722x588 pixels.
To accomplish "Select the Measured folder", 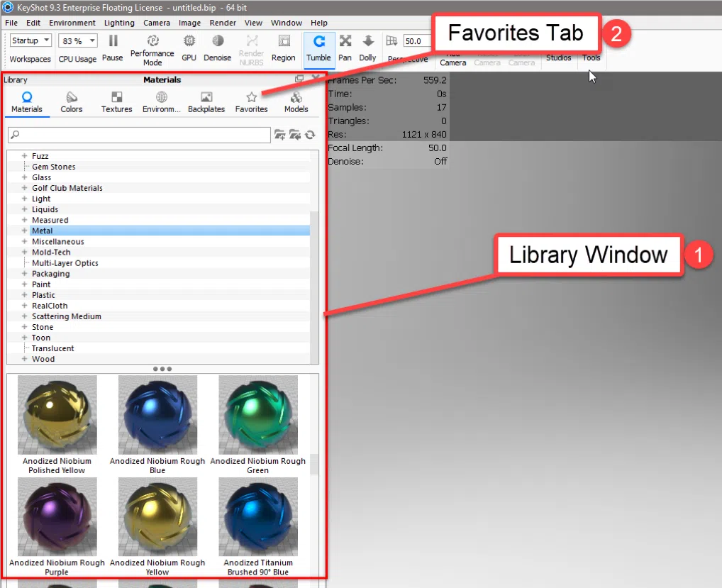I will click(x=50, y=220).
